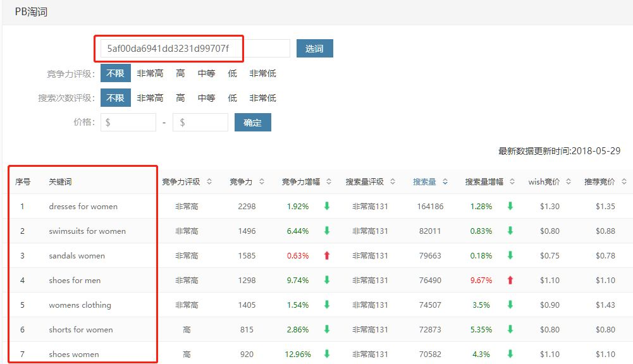Click keyword shorts for women
The height and width of the screenshot is (364, 633).
coord(81,329)
